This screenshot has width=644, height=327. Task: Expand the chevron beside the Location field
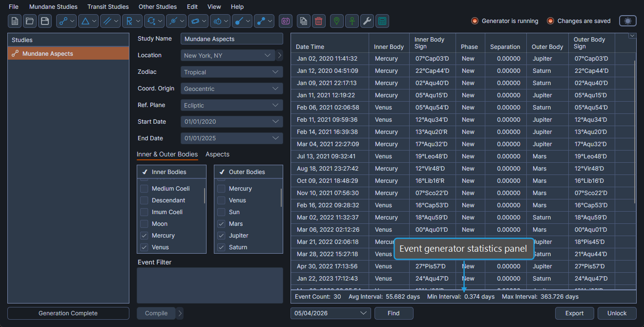280,56
